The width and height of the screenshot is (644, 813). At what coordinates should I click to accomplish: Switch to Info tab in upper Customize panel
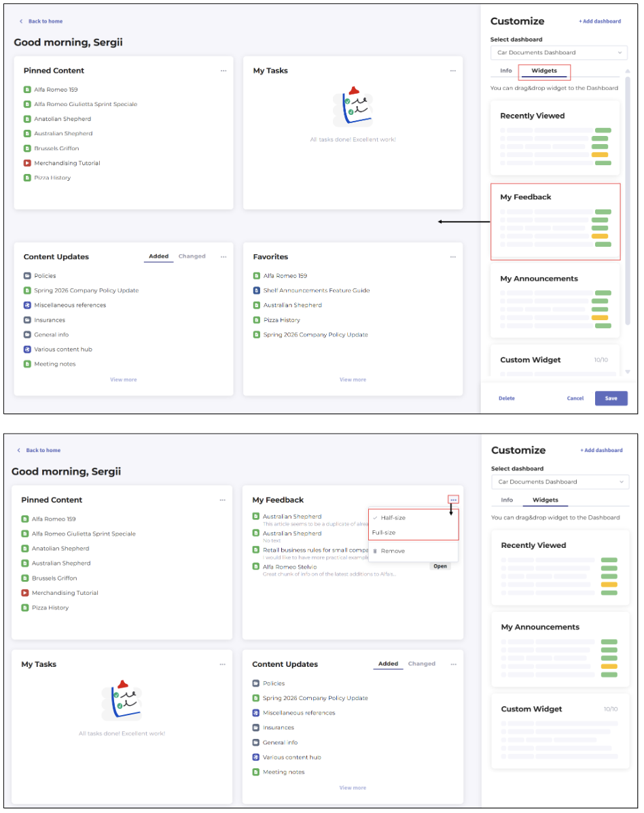[505, 71]
